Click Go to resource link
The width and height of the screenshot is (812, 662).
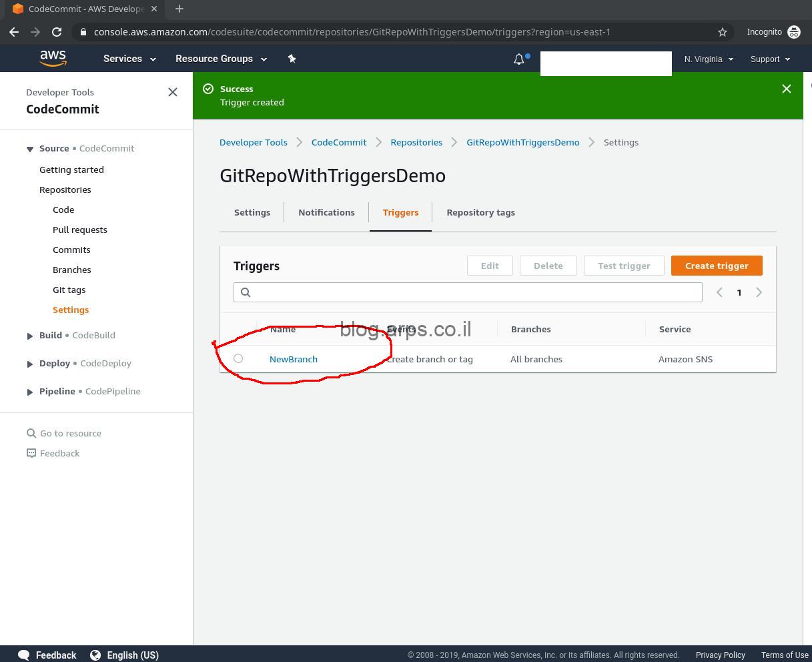pos(70,433)
